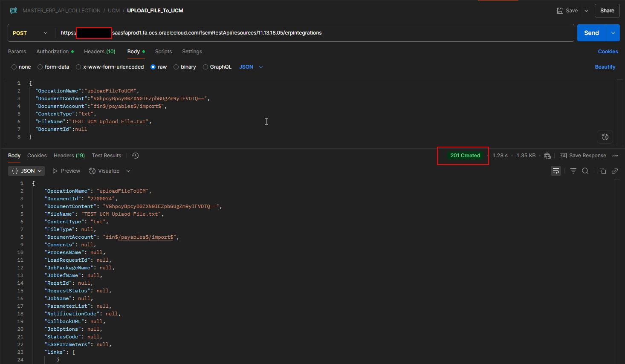Open the JSON raw body language dropdown
625x364 pixels.
coord(251,67)
